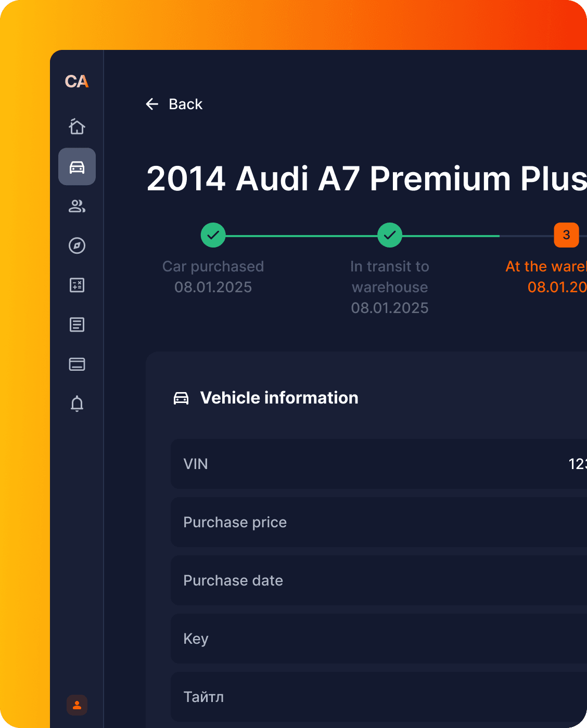The image size is (587, 728).
Task: Select the car vehicles sidebar icon
Action: coord(77,167)
